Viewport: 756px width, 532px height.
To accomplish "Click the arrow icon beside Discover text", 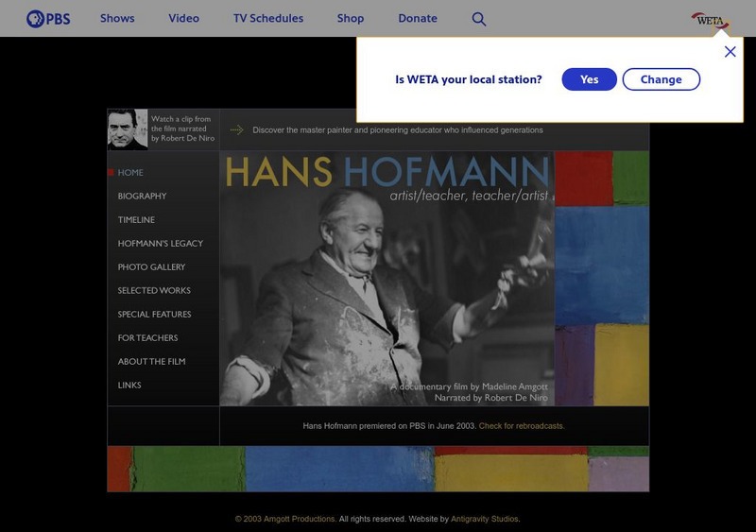I will pyautogui.click(x=236, y=130).
